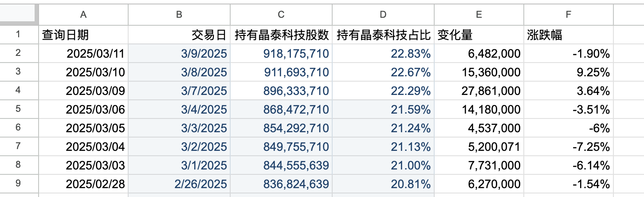Click change amount cell 27,861,000
The image size is (644, 197).
[x=479, y=91]
